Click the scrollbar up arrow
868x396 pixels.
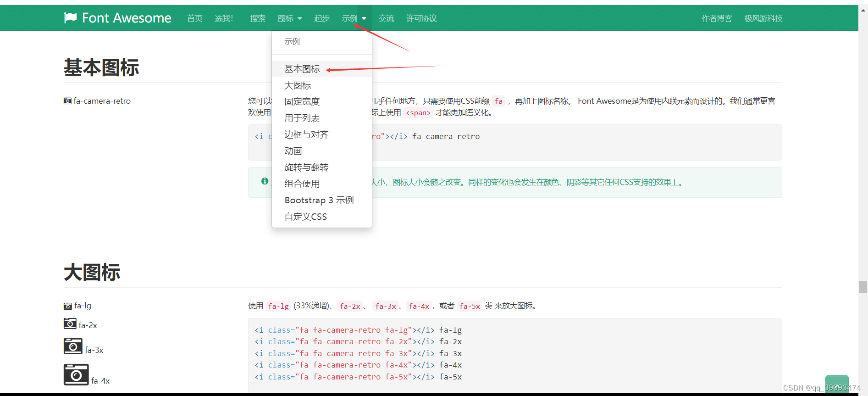pyautogui.click(x=863, y=9)
